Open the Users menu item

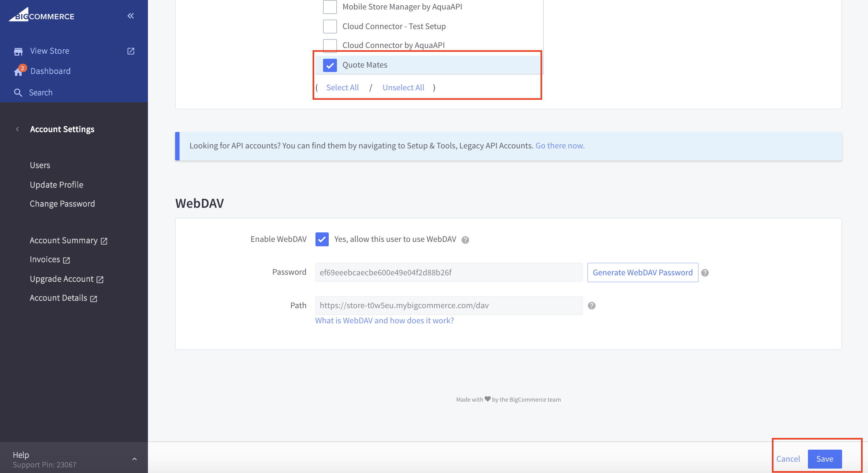[40, 165]
